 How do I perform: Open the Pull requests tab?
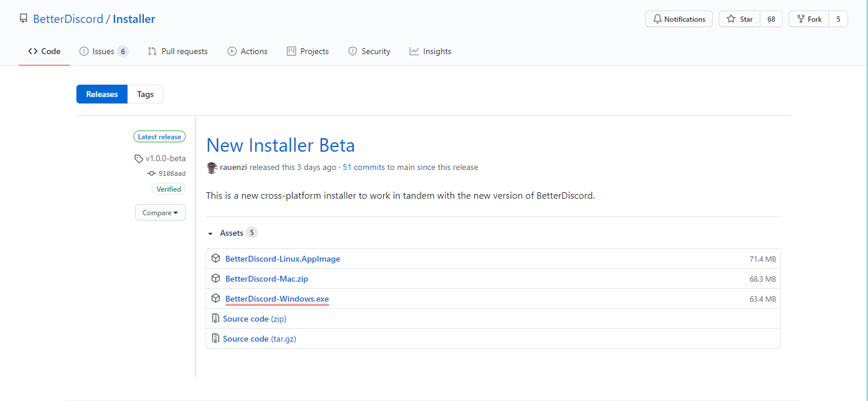(177, 51)
